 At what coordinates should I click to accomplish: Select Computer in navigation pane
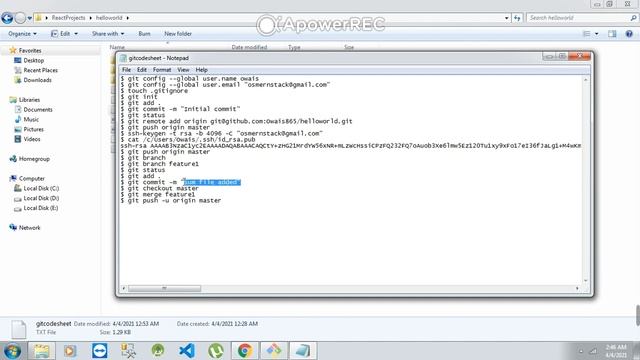tap(31, 178)
